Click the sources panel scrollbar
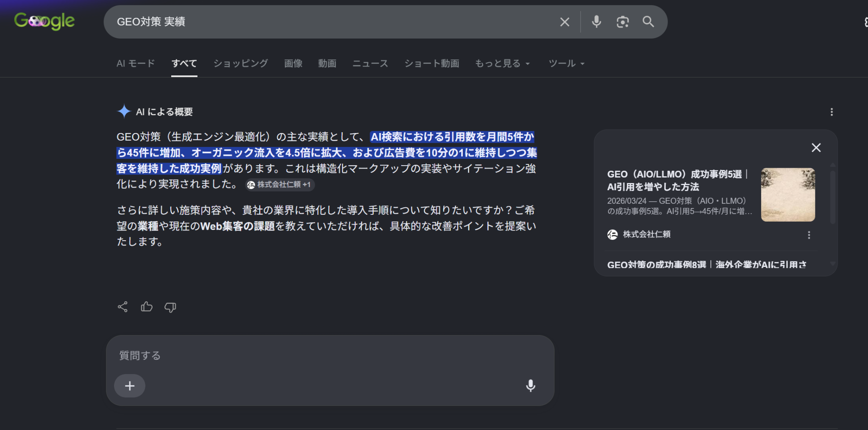The width and height of the screenshot is (868, 430). click(832, 197)
